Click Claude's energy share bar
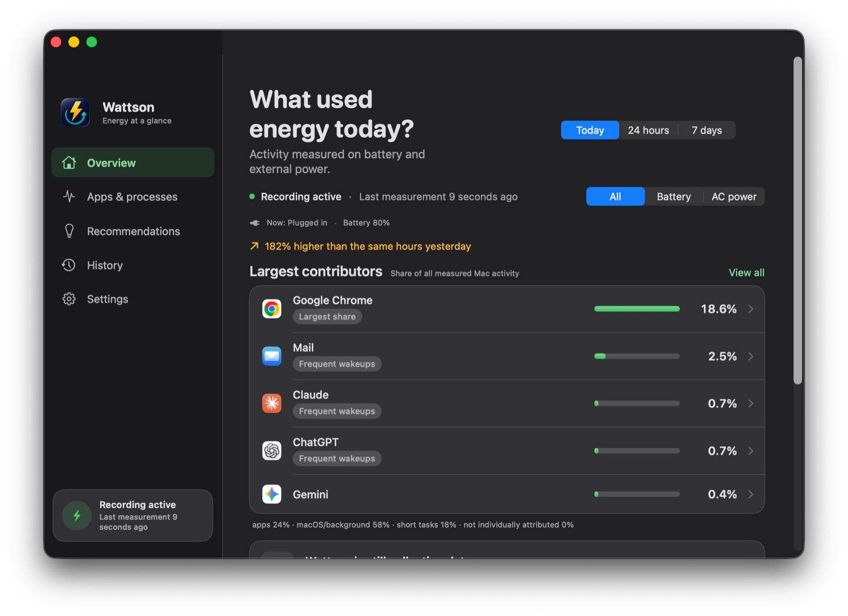 coord(637,403)
